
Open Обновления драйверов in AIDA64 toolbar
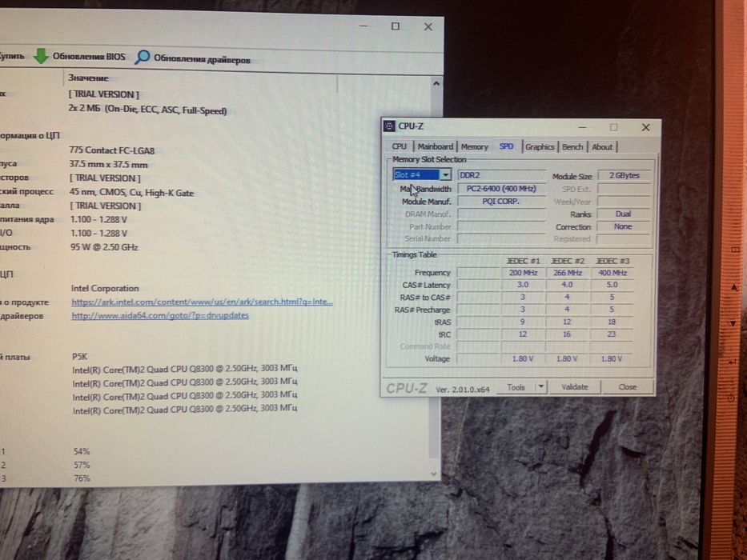(x=202, y=59)
